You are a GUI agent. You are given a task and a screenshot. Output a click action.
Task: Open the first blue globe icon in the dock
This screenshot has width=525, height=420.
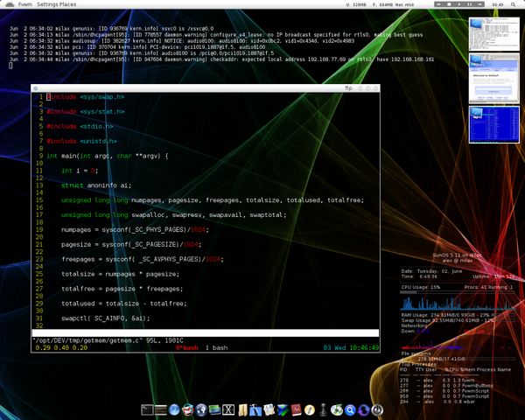tap(175, 409)
